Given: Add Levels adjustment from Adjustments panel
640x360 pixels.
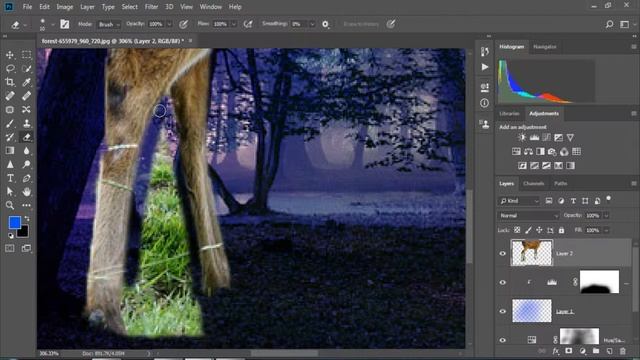Looking at the screenshot, I should coord(534,138).
